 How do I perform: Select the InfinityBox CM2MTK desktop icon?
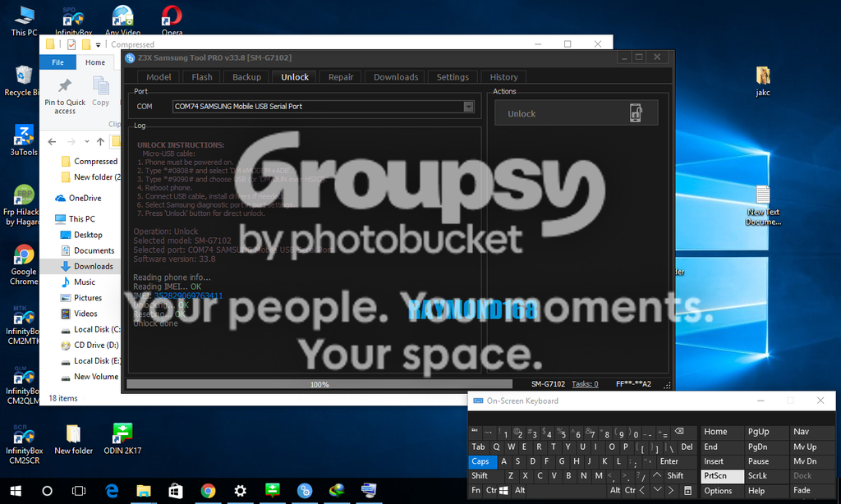point(22,325)
